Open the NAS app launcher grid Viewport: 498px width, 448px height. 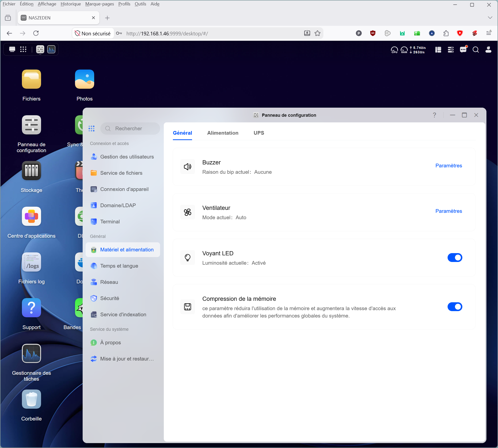pyautogui.click(x=23, y=49)
